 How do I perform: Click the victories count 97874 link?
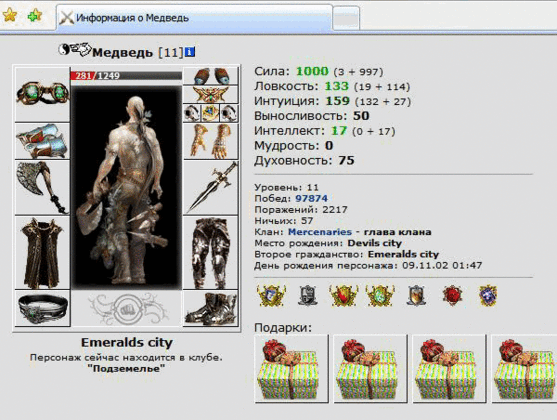[x=312, y=198]
